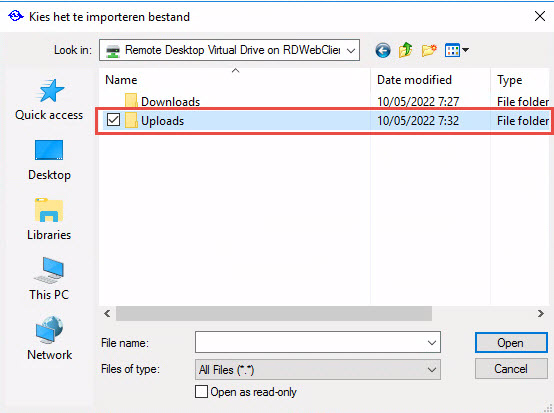Expand the File name dropdown arrow
This screenshot has height=413, width=554.
[x=431, y=342]
